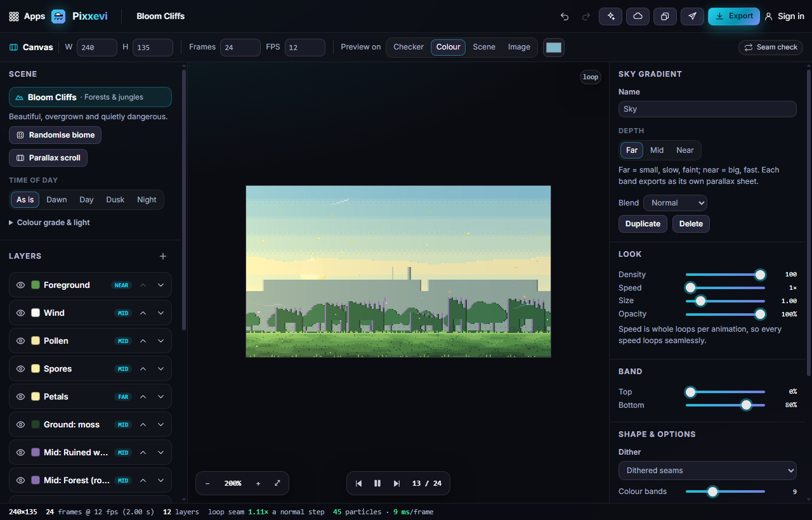The width and height of the screenshot is (812, 520).
Task: Move the Wind layer up
Action: [143, 313]
